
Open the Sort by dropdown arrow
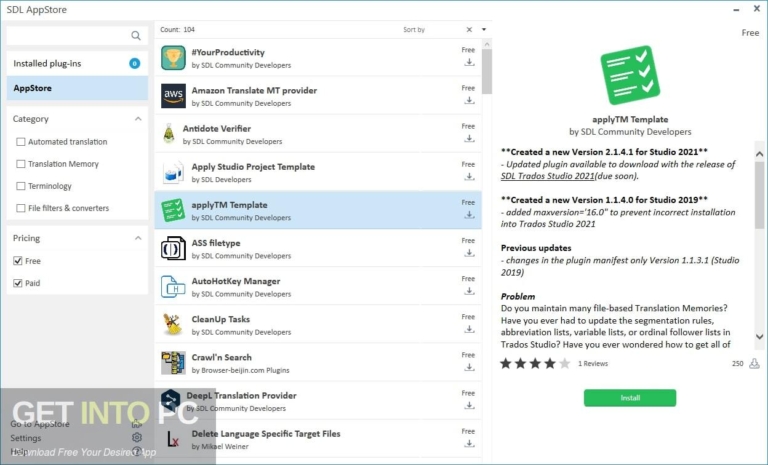[484, 29]
